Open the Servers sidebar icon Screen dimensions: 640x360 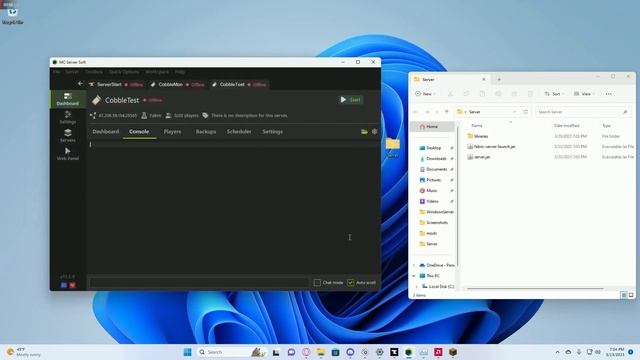[68, 136]
